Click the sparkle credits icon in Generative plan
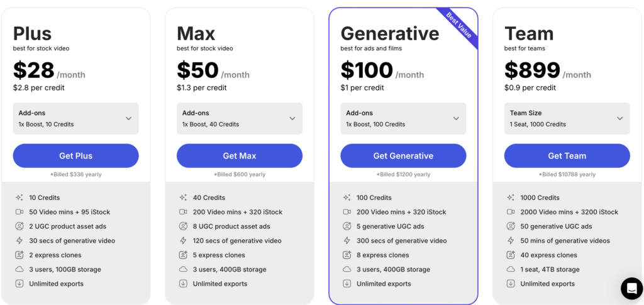This screenshot has width=644, height=305. 347,197
